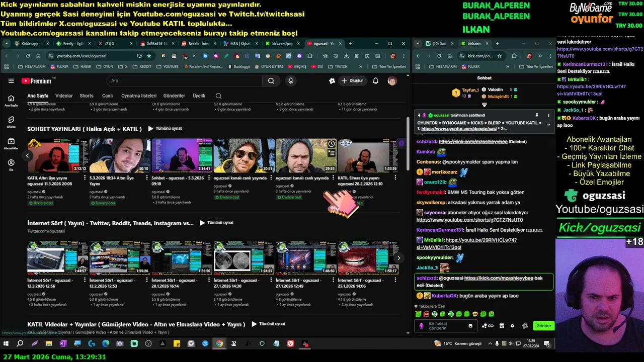Open KATIL Altın üye yayını 11.3.2026 thumbnail
Screen dimensions: 644x362
tap(57, 155)
